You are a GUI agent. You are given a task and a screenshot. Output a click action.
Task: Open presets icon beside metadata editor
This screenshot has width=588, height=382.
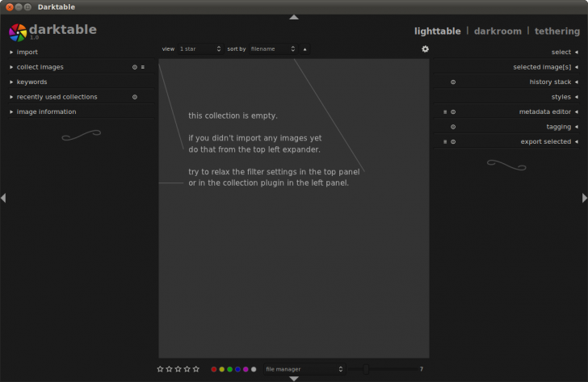pyautogui.click(x=445, y=112)
